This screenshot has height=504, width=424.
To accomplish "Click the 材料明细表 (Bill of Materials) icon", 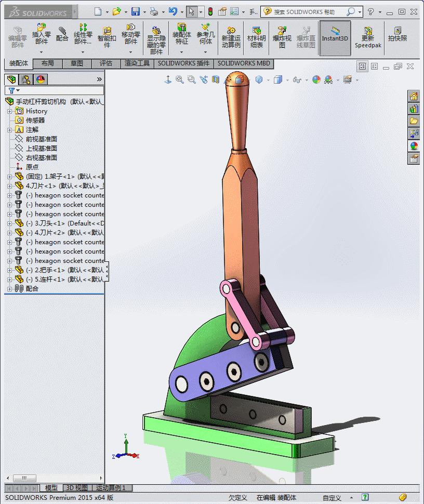I will [256, 35].
